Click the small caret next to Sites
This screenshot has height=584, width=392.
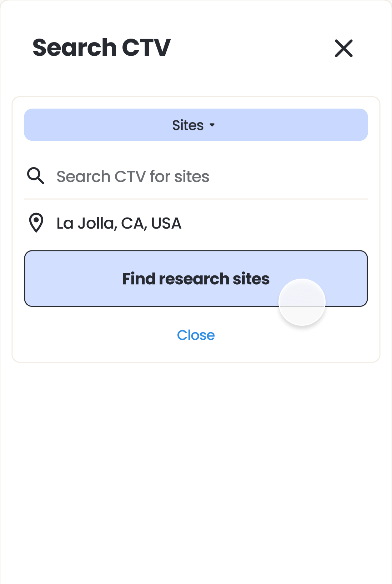point(212,125)
